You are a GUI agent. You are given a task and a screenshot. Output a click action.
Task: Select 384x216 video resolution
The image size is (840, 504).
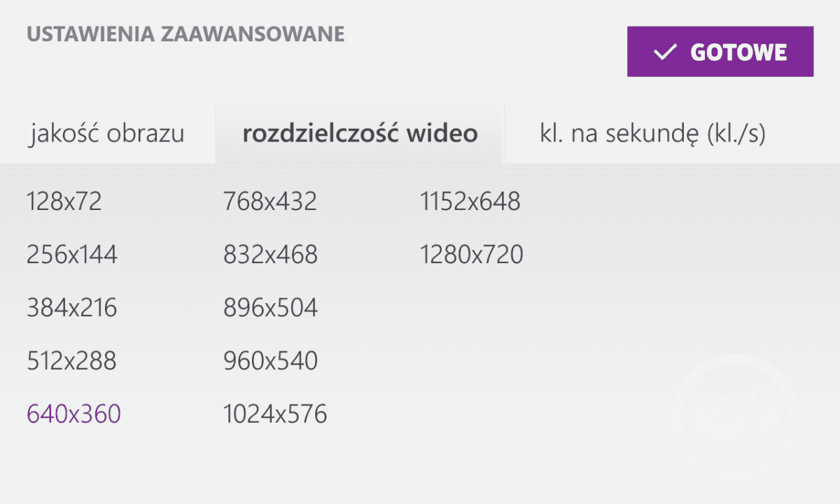(72, 308)
